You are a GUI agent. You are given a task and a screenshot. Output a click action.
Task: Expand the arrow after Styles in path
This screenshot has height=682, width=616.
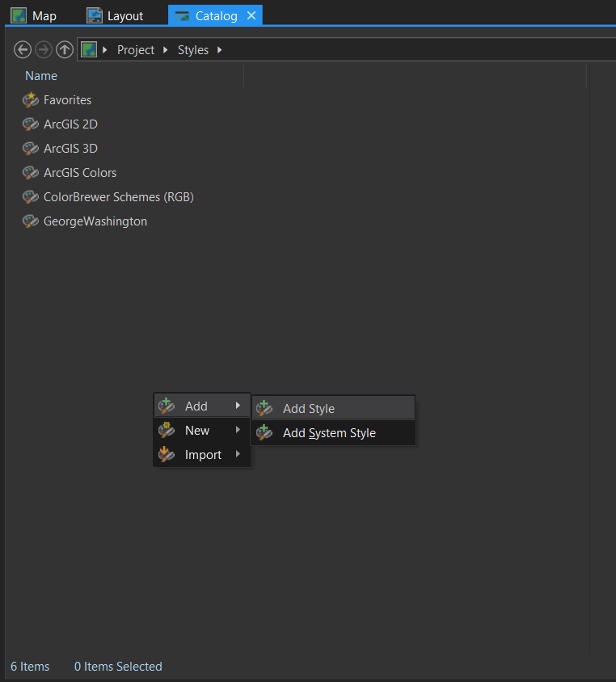point(220,50)
